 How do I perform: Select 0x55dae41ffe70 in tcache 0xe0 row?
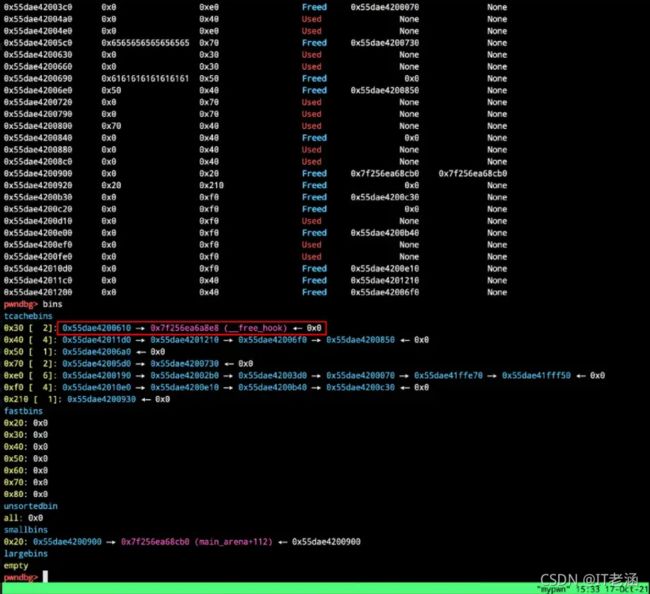449,376
